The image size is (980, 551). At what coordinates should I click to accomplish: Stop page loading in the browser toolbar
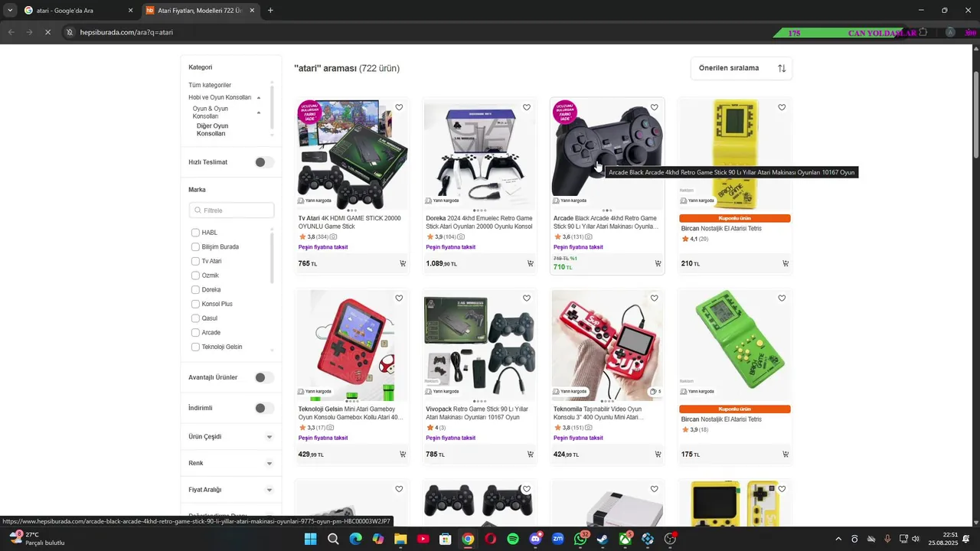tap(47, 32)
